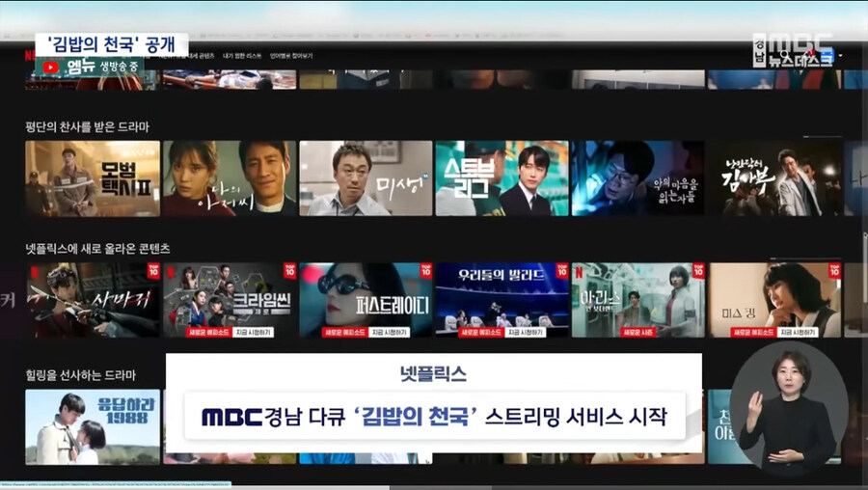Open the 모범택시 drama thumbnail
This screenshot has width=868, height=490.
tap(93, 178)
